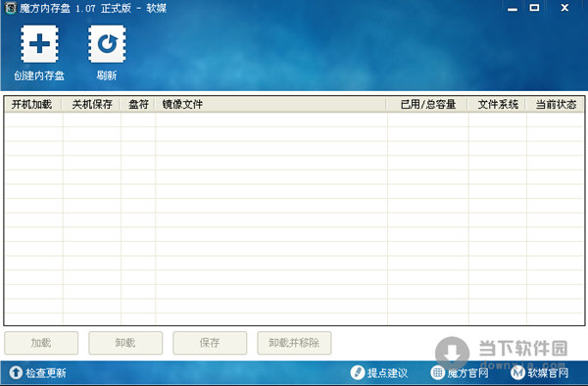Visit 软媒官网 link
The width and height of the screenshot is (588, 386).
coord(548,373)
